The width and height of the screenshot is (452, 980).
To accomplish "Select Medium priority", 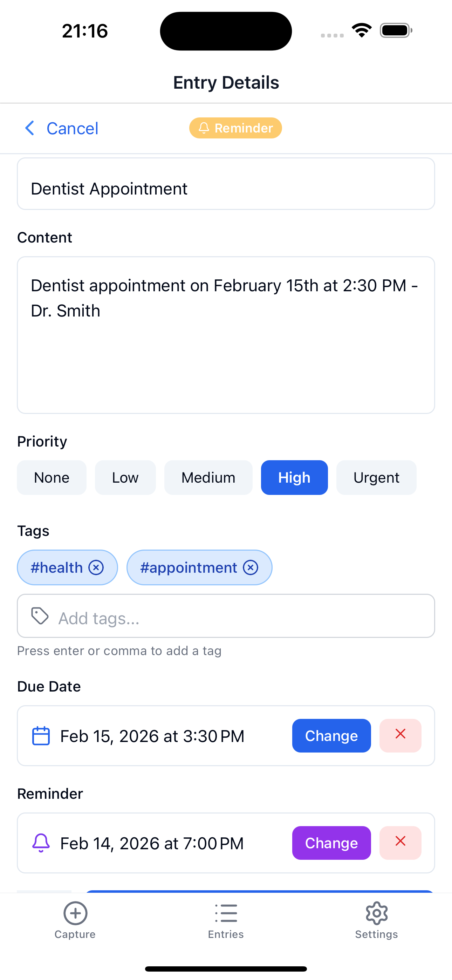I will (208, 477).
